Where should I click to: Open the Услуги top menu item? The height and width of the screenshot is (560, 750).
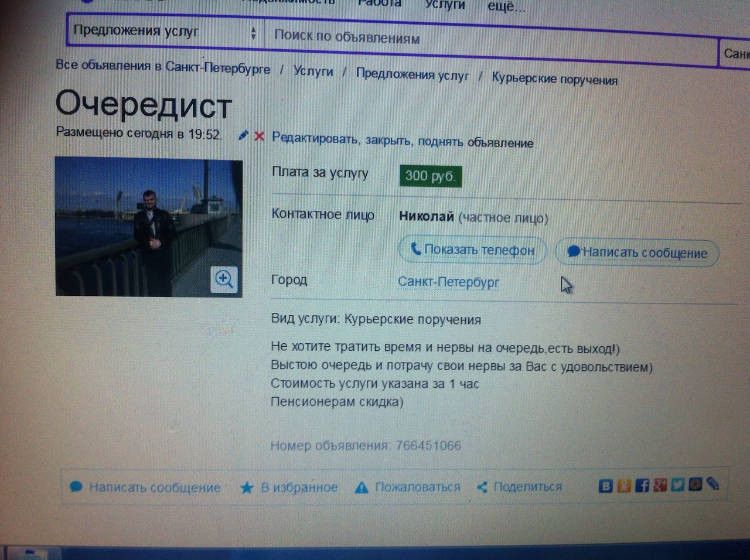(445, 4)
